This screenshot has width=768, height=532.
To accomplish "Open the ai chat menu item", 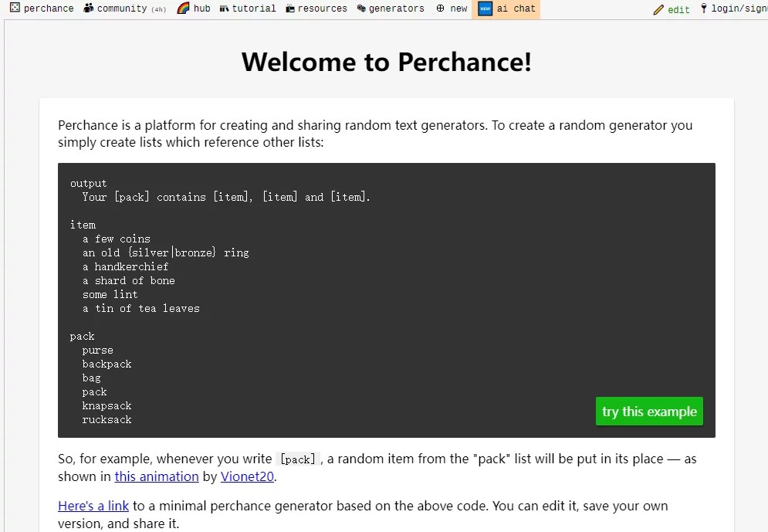I will click(506, 8).
